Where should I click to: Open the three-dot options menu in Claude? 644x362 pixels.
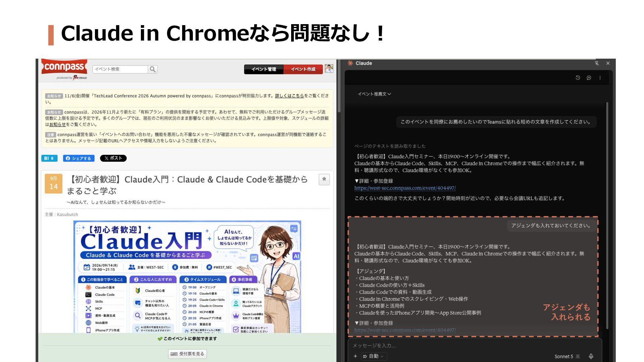[x=600, y=78]
